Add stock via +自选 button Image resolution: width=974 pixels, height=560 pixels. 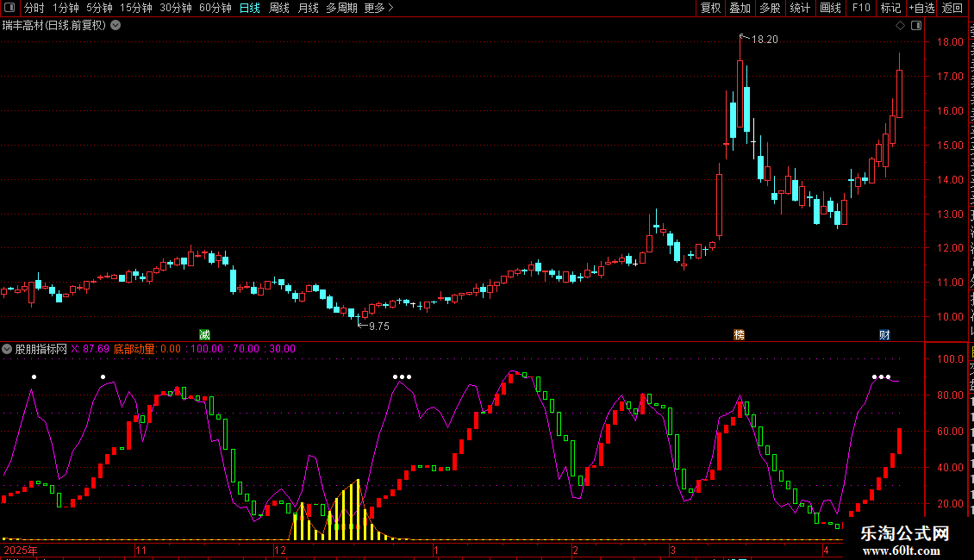pos(921,8)
